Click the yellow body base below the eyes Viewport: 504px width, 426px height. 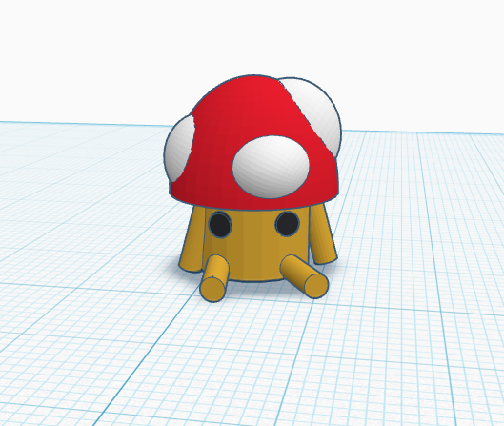(x=254, y=269)
